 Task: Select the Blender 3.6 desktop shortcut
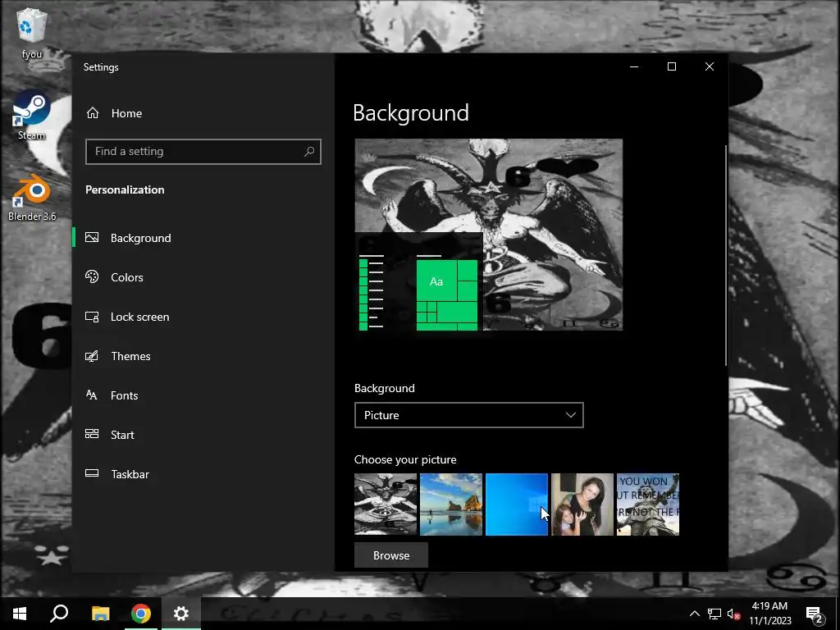click(32, 197)
